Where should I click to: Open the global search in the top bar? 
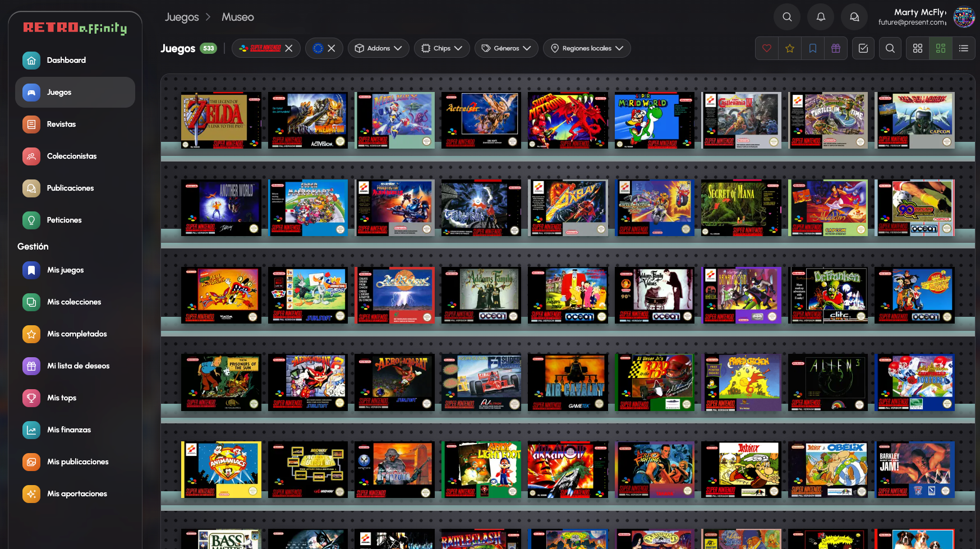click(x=787, y=17)
